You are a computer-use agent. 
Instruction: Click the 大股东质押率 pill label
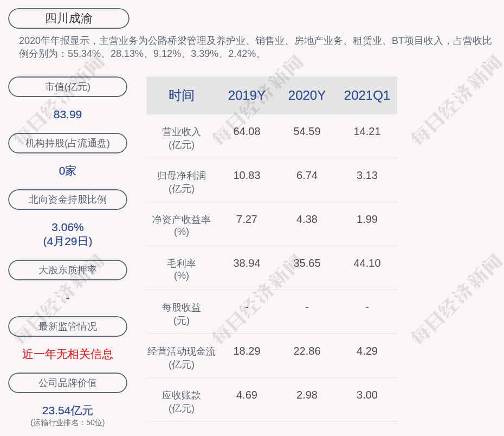[x=68, y=270]
